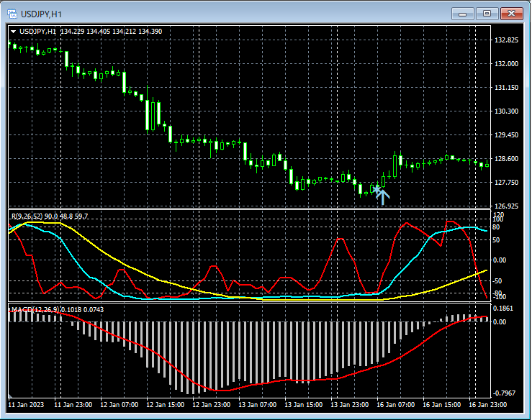Click MACD scale value -0.7967
This screenshot has height=420, width=532.
pyautogui.click(x=504, y=393)
